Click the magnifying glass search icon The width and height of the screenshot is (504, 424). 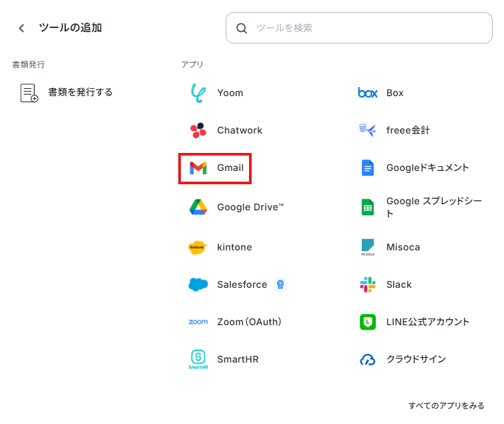point(242,28)
